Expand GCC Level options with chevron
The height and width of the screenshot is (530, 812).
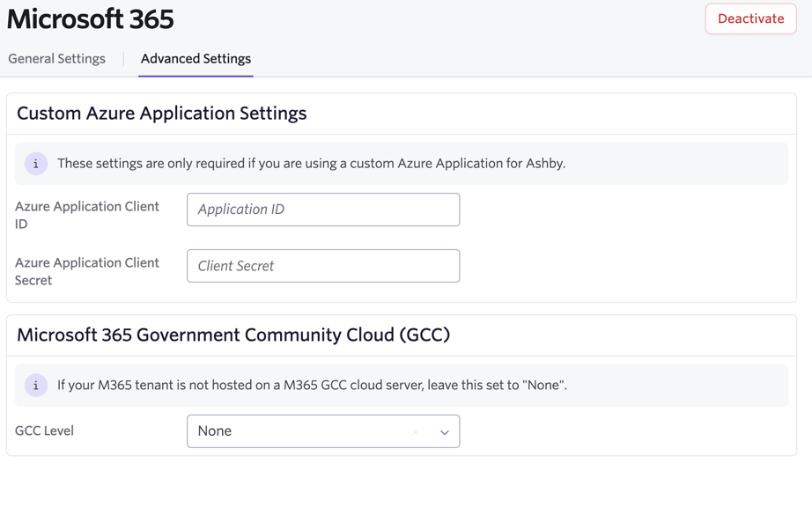(x=445, y=432)
